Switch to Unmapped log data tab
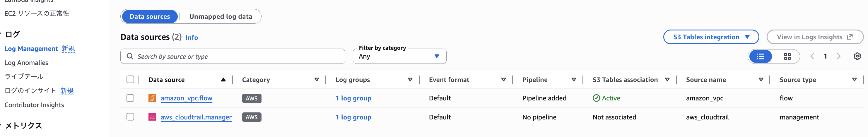Screen dimensions: 868x137 (221, 16)
